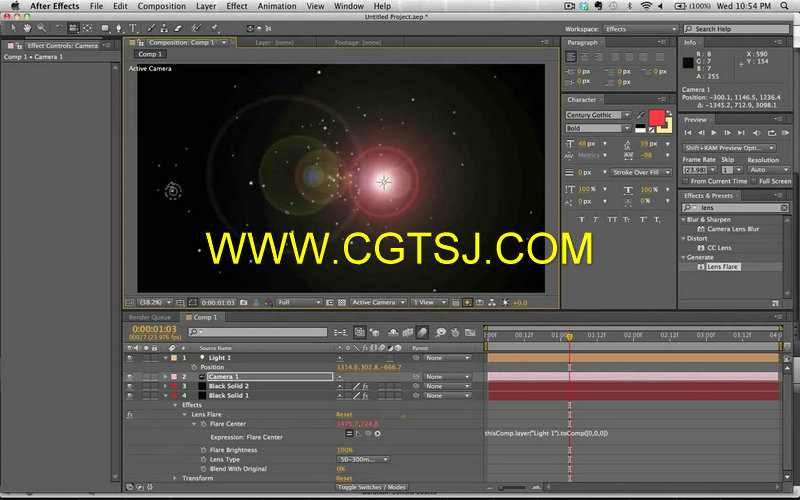The height and width of the screenshot is (500, 800).
Task: Open Lens Type dropdown
Action: pyautogui.click(x=363, y=460)
